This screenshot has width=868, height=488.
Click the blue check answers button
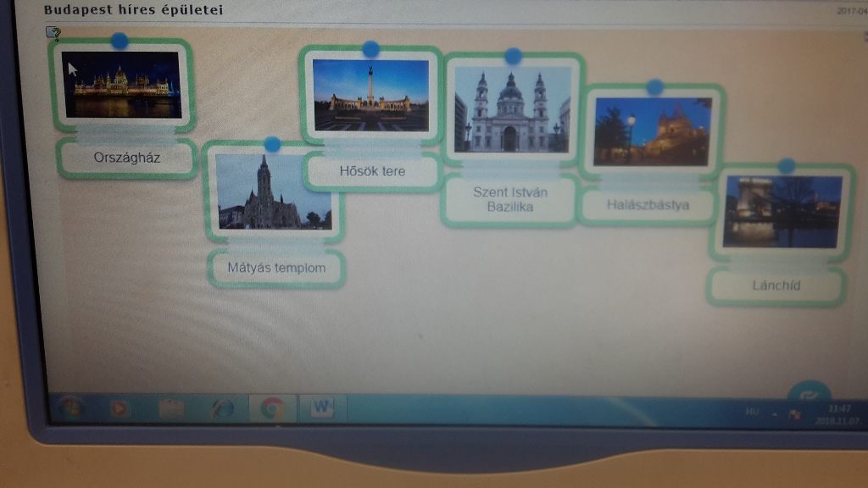[x=809, y=394]
